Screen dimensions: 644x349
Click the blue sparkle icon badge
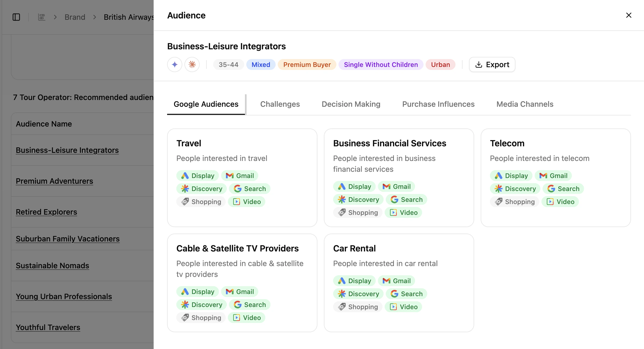coord(175,64)
